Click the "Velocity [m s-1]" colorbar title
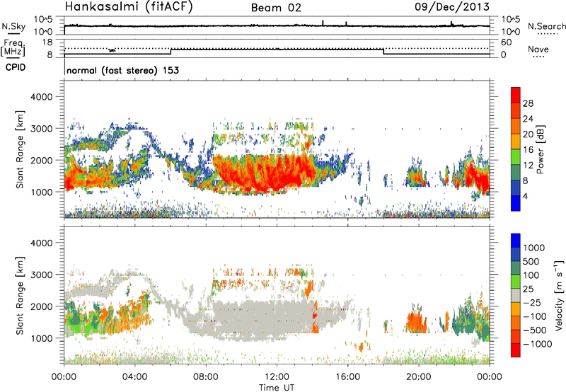The image size is (566, 392). (559, 295)
